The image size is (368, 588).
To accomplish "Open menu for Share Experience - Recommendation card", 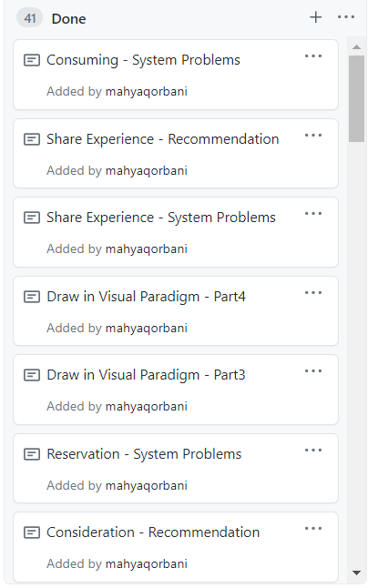I will point(313,136).
